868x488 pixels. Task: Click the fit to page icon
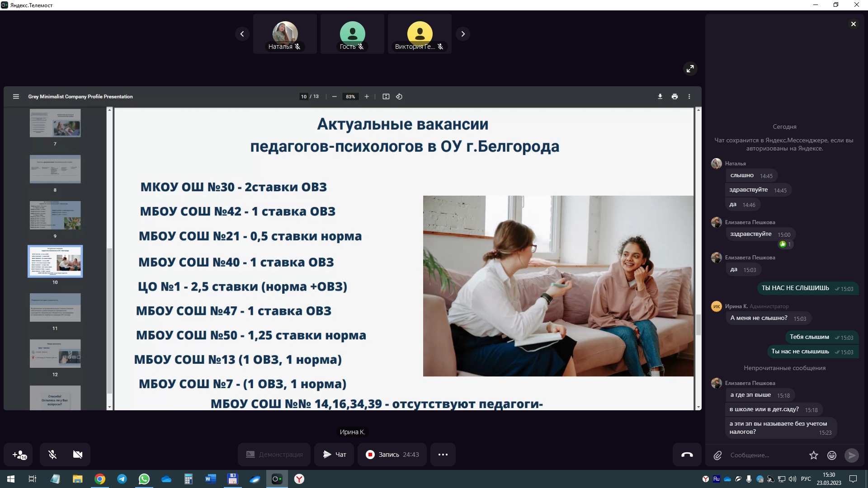(x=386, y=96)
